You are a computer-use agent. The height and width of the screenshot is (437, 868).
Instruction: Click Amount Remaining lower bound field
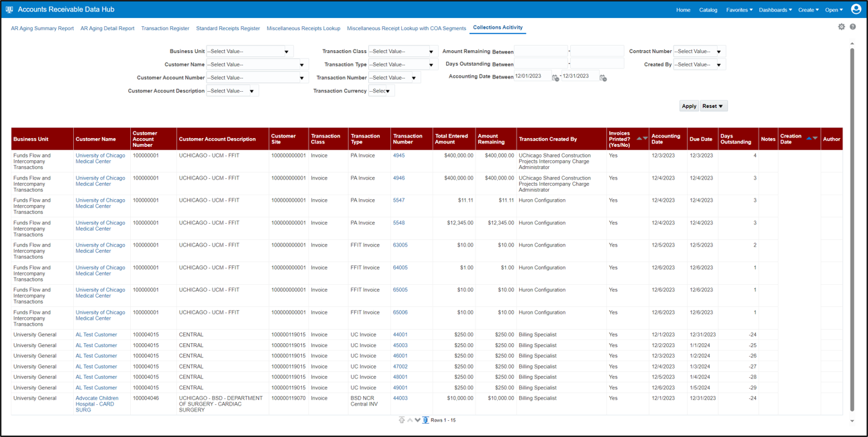click(x=541, y=52)
